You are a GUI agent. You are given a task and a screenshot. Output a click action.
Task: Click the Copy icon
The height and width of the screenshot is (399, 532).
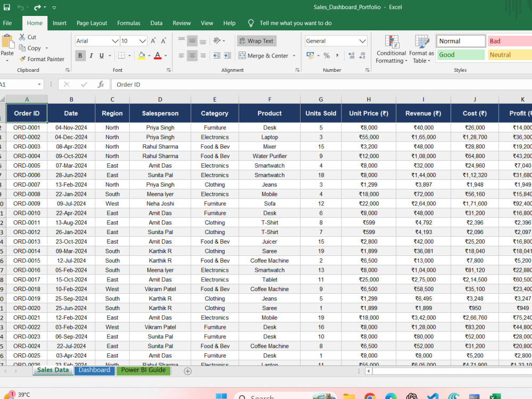(22, 48)
